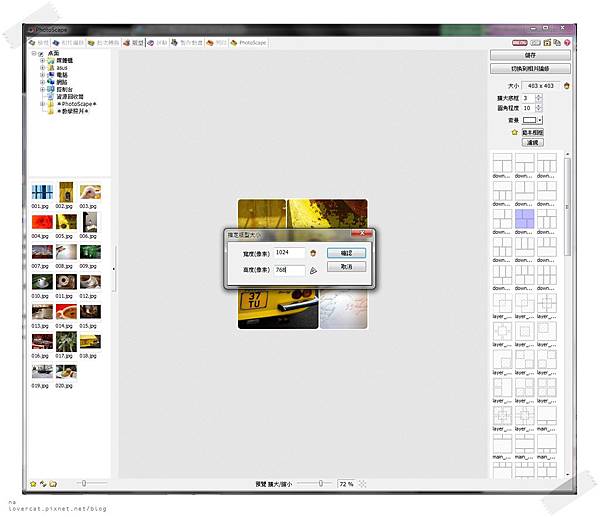600x517 pixels.
Task: Click the refresh arrows icon under the thumbnails
Action: tap(43, 484)
